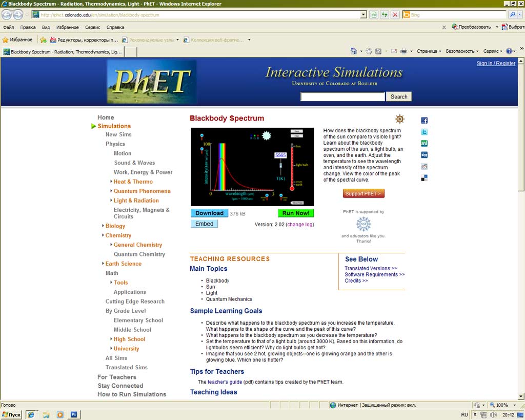Screen dimensions: 525x420
Task: Open the Сервис command bar dropdown
Action: tap(493, 51)
